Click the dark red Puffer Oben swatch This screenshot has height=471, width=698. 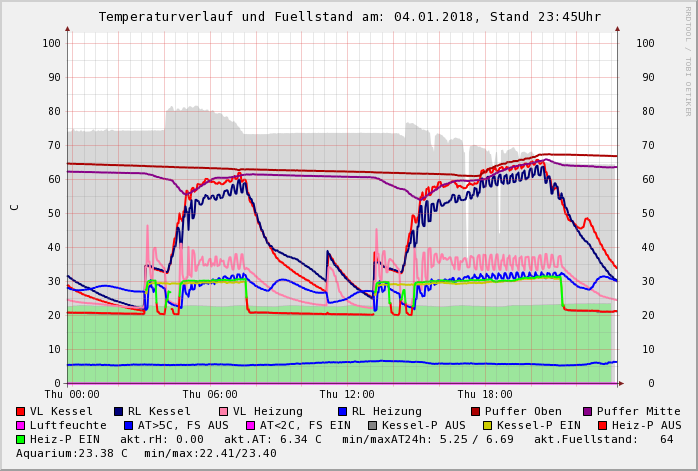(475, 411)
